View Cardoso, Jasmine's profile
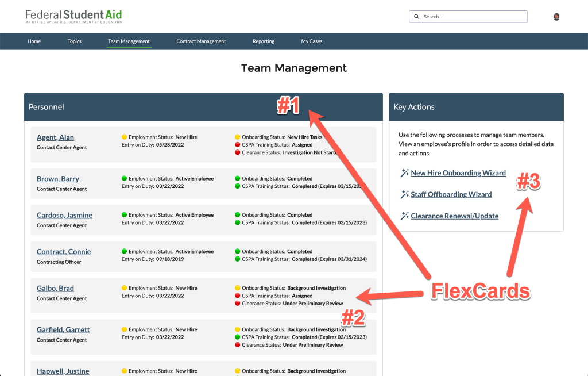588x376 pixels. (64, 215)
